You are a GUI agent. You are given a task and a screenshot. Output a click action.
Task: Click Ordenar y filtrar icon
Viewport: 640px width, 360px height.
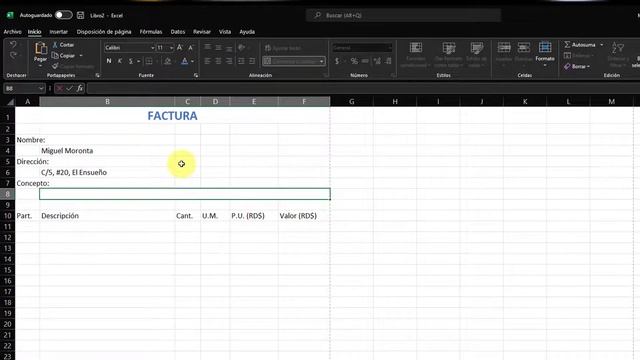618,48
